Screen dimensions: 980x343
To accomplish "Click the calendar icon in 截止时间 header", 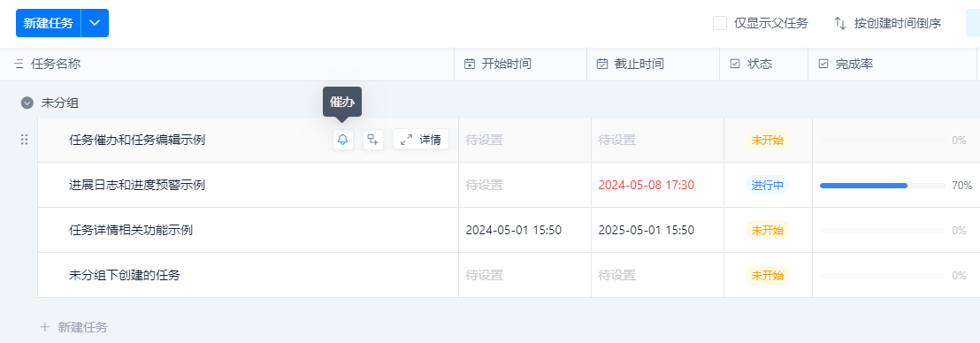I will 601,64.
